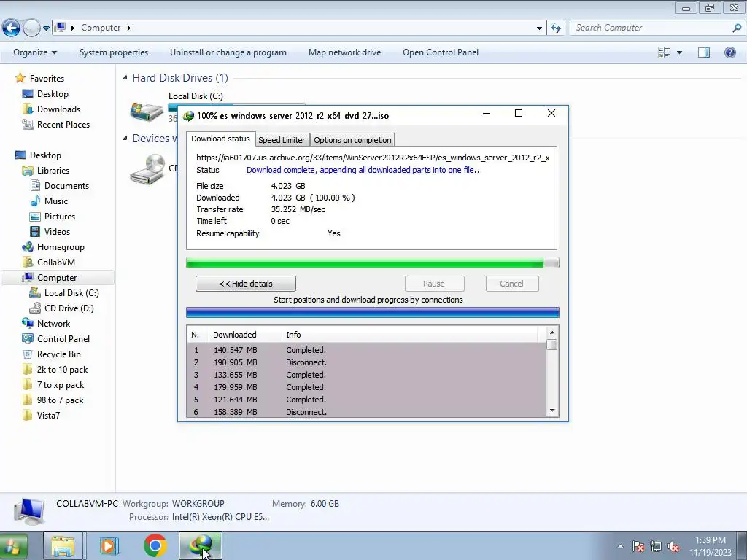Image resolution: width=747 pixels, height=560 pixels.
Task: Click Open Control Panel in toolbar
Action: coord(440,52)
